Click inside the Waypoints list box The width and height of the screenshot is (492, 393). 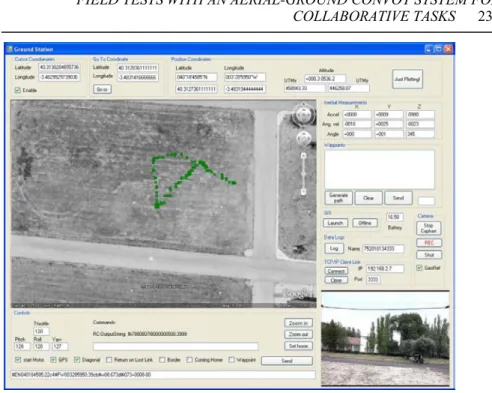click(380, 169)
